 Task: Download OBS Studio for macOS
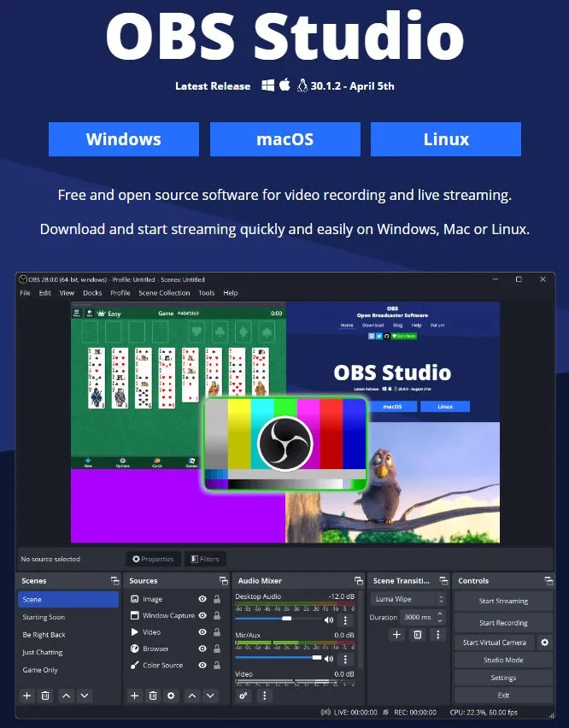click(x=285, y=139)
